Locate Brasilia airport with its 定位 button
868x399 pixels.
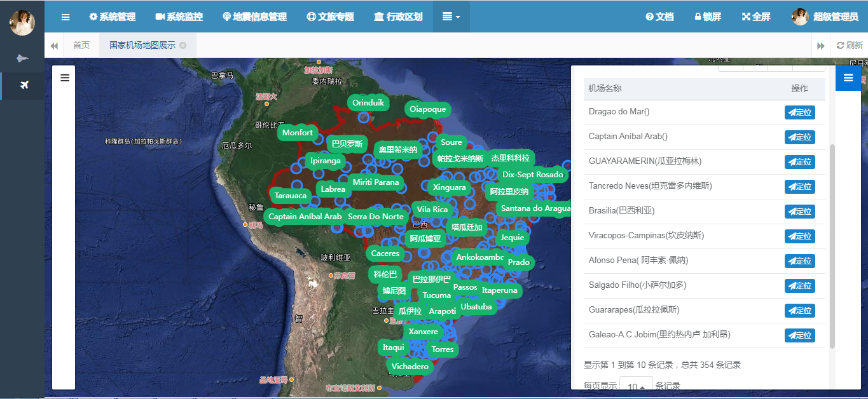point(799,211)
